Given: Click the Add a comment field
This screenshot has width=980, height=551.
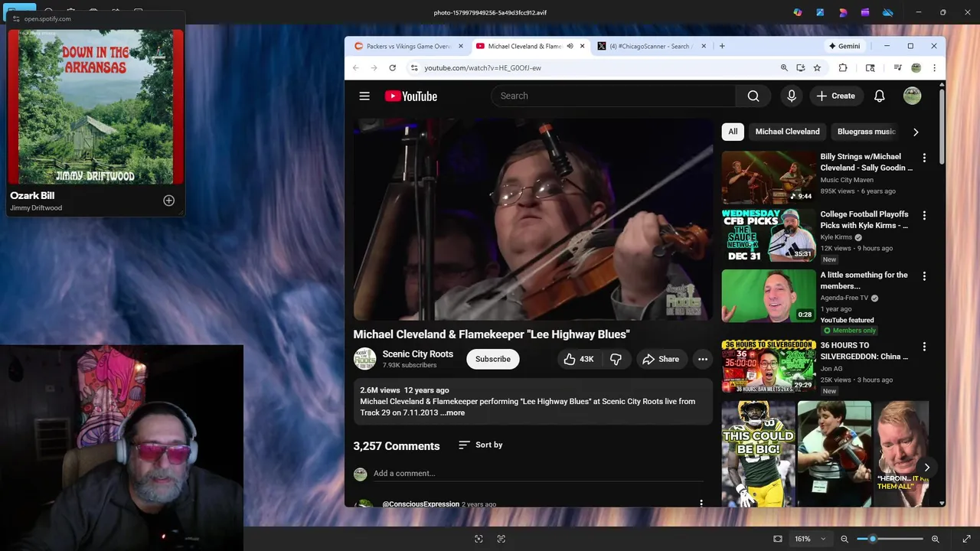Looking at the screenshot, I should point(538,473).
